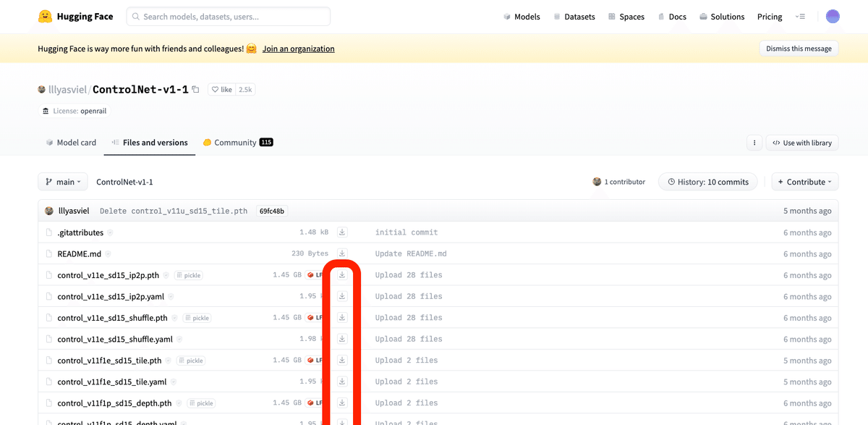Download the .gitattributes file

click(x=342, y=232)
